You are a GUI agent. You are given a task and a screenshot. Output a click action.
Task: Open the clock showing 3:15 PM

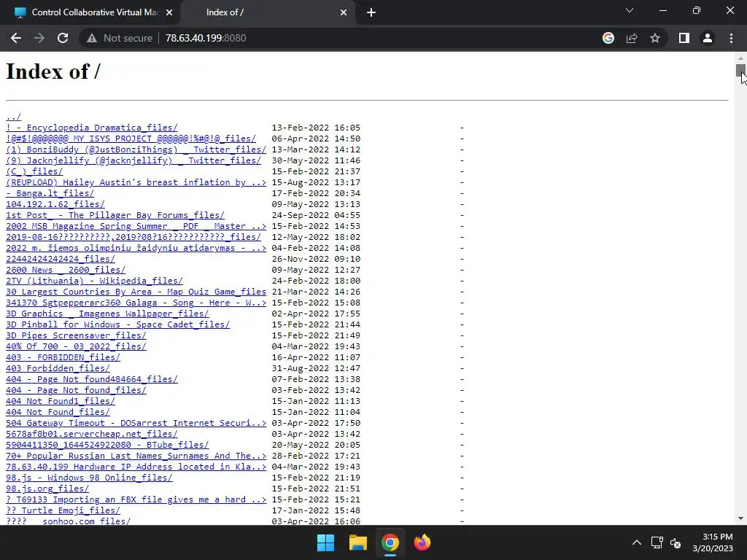tap(713, 542)
